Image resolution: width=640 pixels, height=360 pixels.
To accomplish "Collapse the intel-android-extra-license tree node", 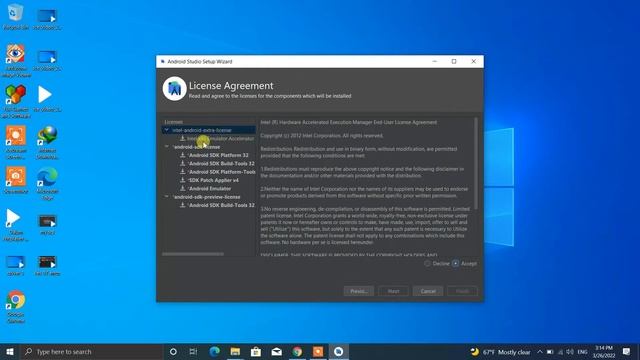I will pyautogui.click(x=167, y=130).
